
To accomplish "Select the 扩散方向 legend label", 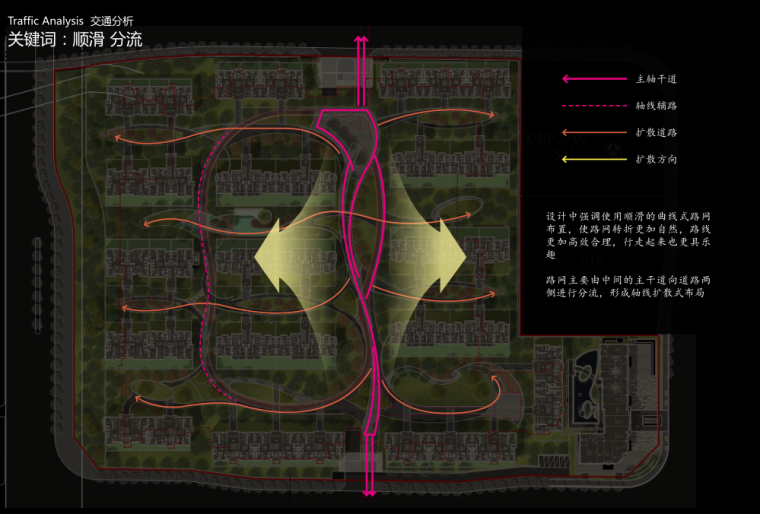I will [655, 159].
